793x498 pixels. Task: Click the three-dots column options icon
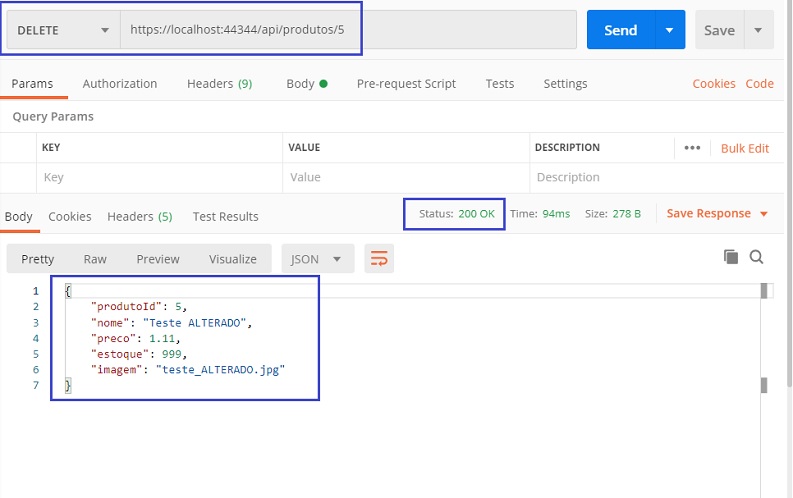[692, 148]
